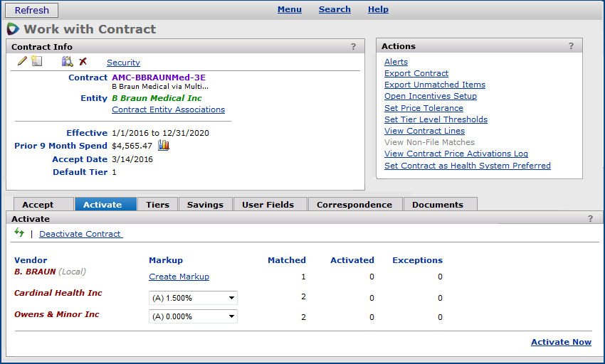Expand the Owens & Minor Inc markup dropdown

(x=231, y=316)
